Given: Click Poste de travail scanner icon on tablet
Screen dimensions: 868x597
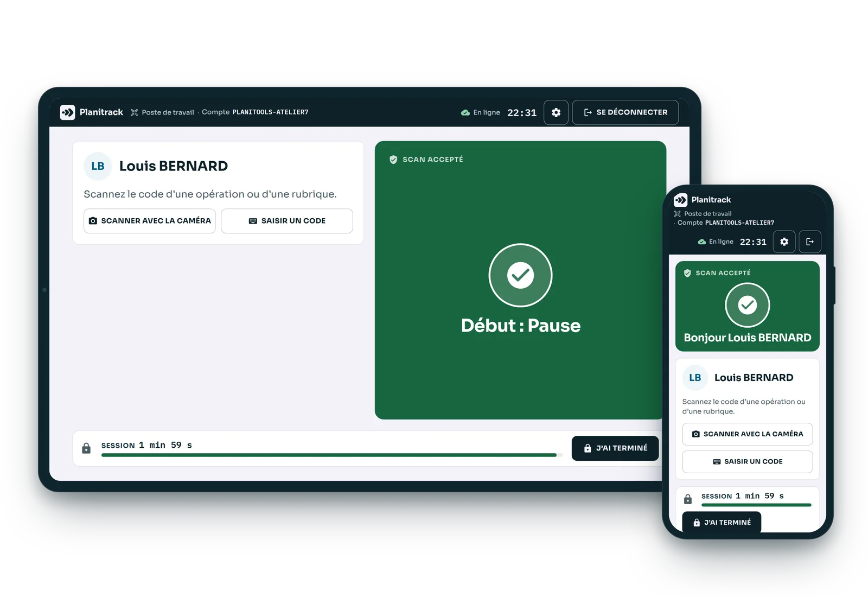Looking at the screenshot, I should pos(134,112).
